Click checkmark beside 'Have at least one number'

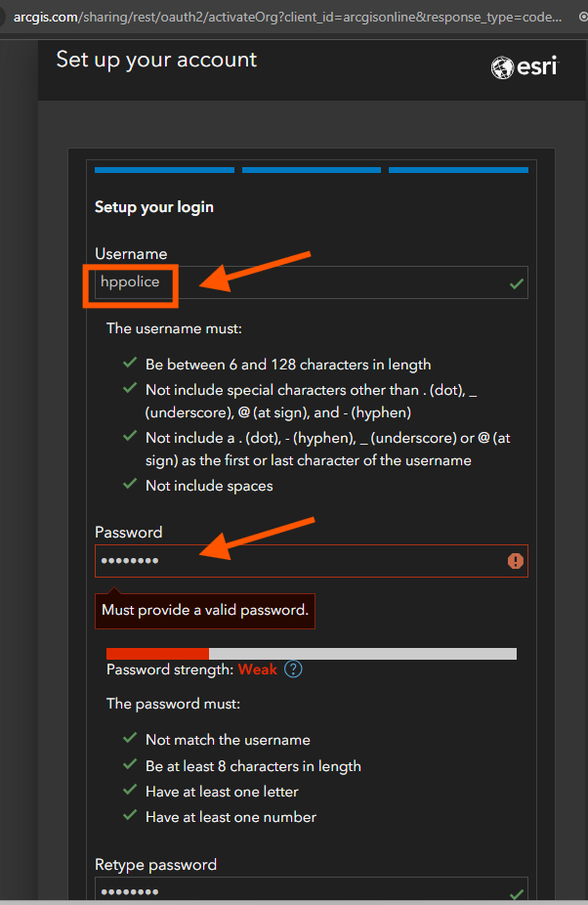pos(130,815)
